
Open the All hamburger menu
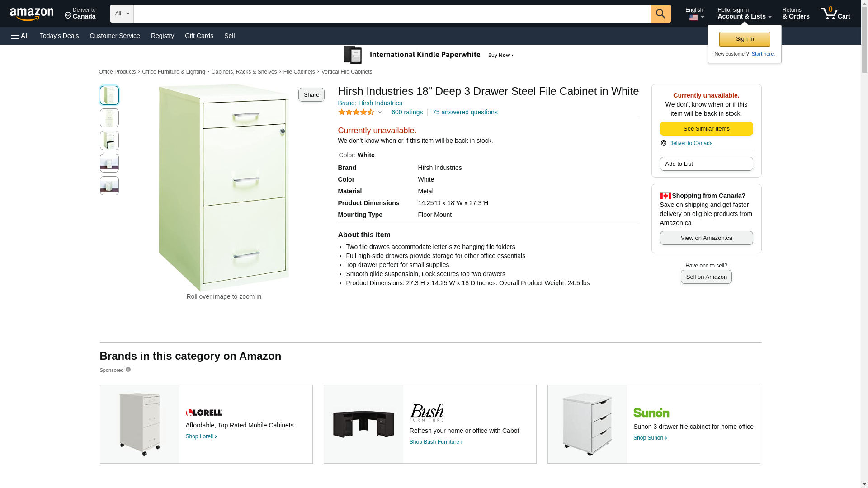[x=20, y=36]
